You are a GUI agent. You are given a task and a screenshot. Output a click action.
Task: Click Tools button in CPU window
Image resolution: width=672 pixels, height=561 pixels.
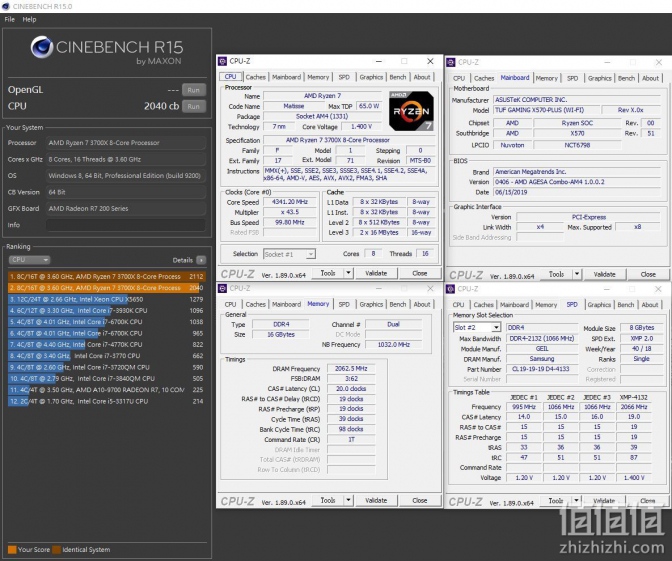pos(328,273)
